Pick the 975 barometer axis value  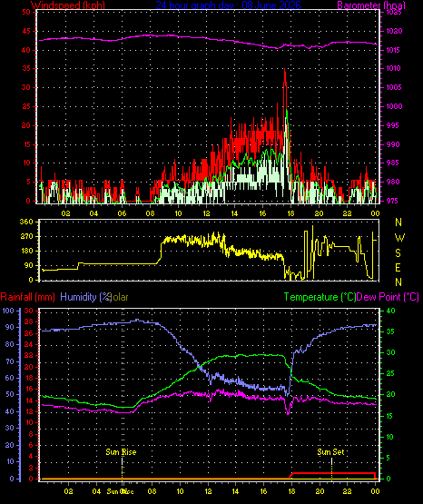(393, 201)
